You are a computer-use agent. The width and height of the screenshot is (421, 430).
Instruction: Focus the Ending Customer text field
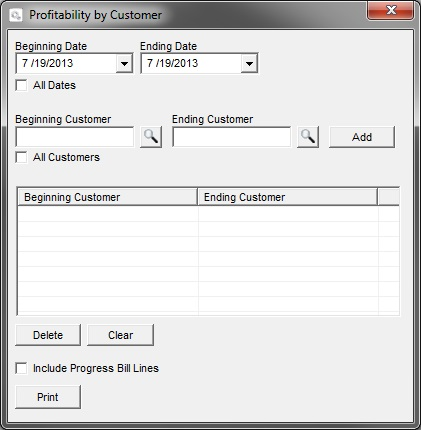point(232,137)
